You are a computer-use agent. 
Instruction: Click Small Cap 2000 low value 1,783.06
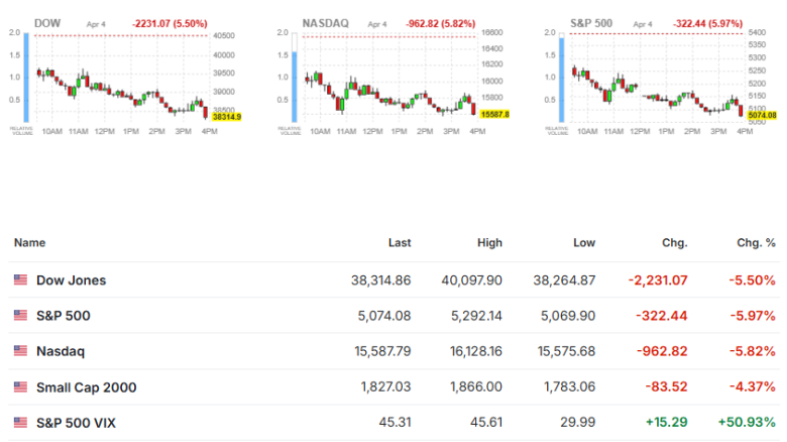[x=569, y=387]
